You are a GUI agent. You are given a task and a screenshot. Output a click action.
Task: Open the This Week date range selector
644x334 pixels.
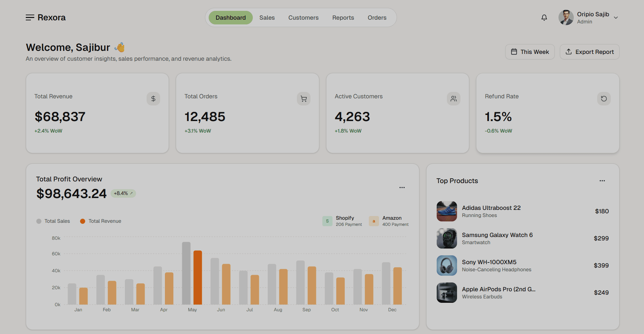(x=530, y=52)
